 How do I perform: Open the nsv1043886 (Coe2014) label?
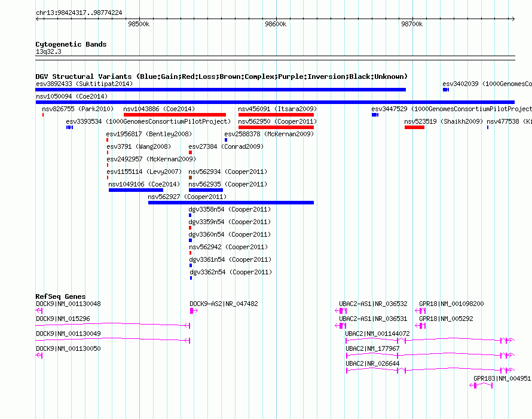click(x=159, y=109)
